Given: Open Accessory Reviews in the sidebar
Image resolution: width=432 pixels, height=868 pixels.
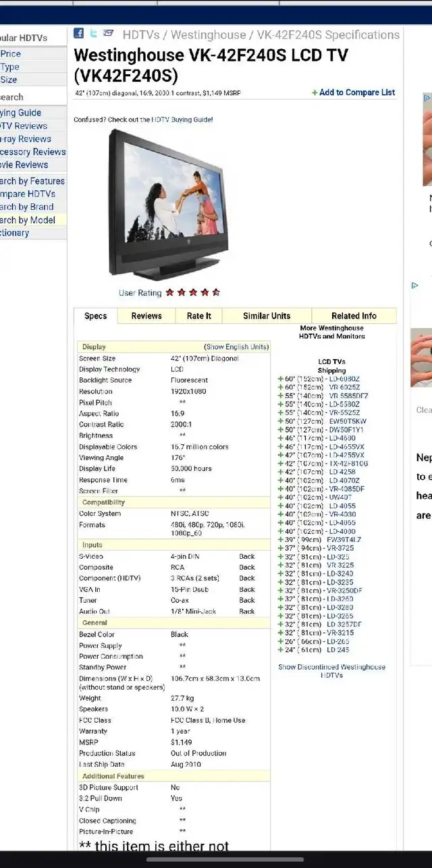Looking at the screenshot, I should pyautogui.click(x=33, y=152).
